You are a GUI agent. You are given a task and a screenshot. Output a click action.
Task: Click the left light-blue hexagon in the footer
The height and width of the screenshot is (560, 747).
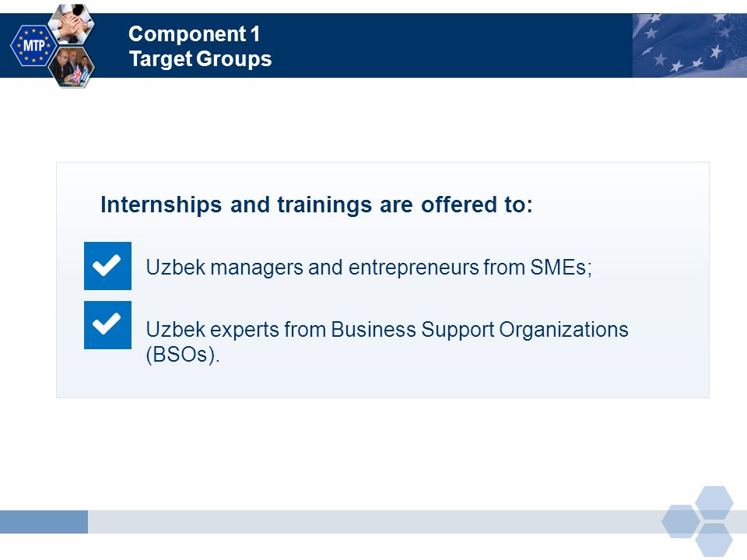pos(681,521)
